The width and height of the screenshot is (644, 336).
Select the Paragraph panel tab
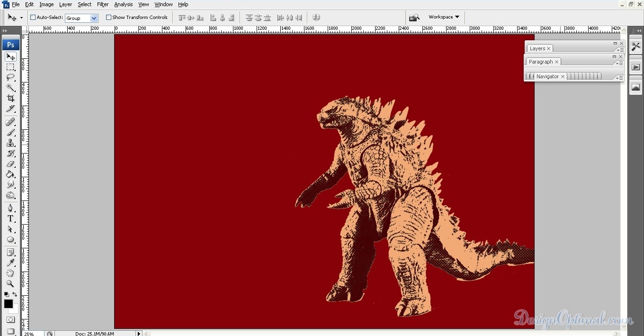point(544,62)
